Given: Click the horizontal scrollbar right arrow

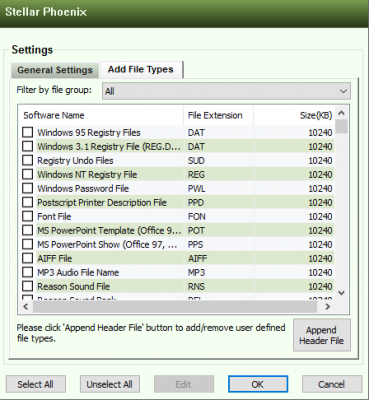Looking at the screenshot, I should [x=328, y=306].
